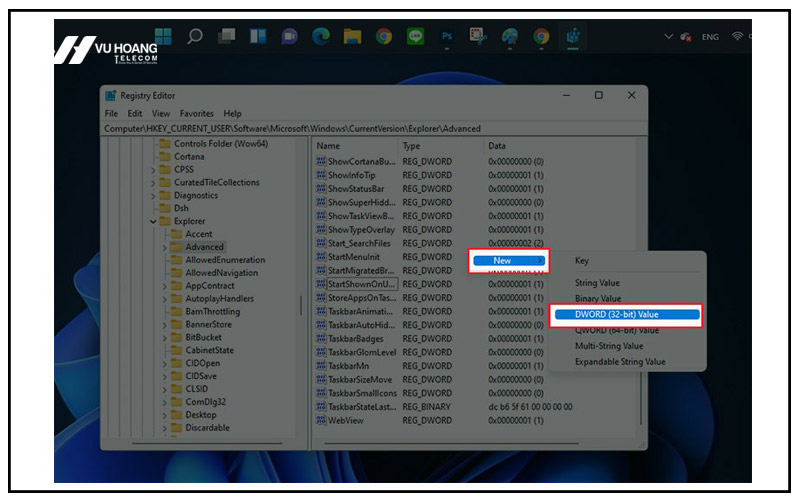Choose Binary Value in submenu
Screen dimensions: 800x500
[x=597, y=298]
